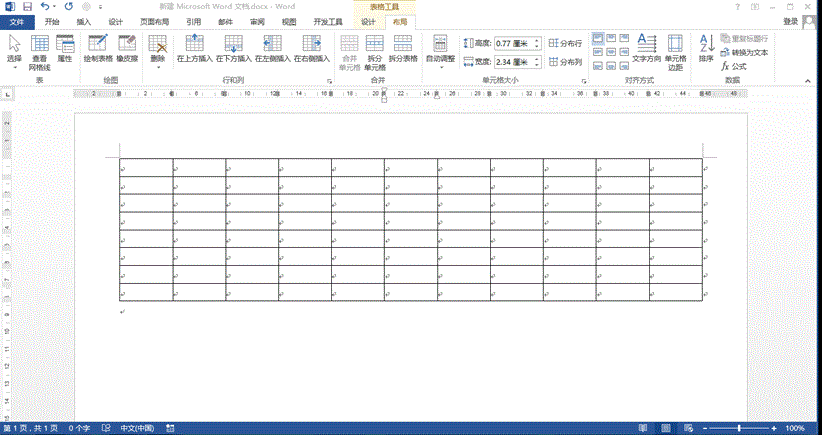
Task: Select the table Eraser (橡皮擦) tool
Action: click(x=127, y=48)
